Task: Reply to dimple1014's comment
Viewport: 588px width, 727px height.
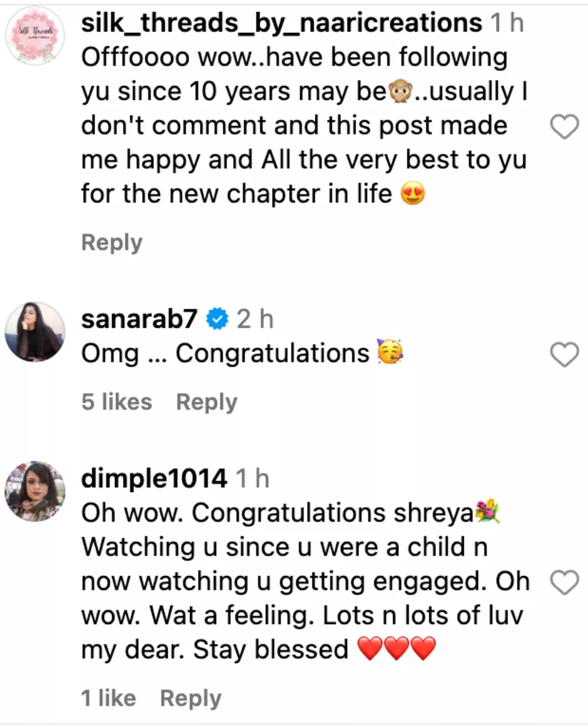Action: point(190,699)
